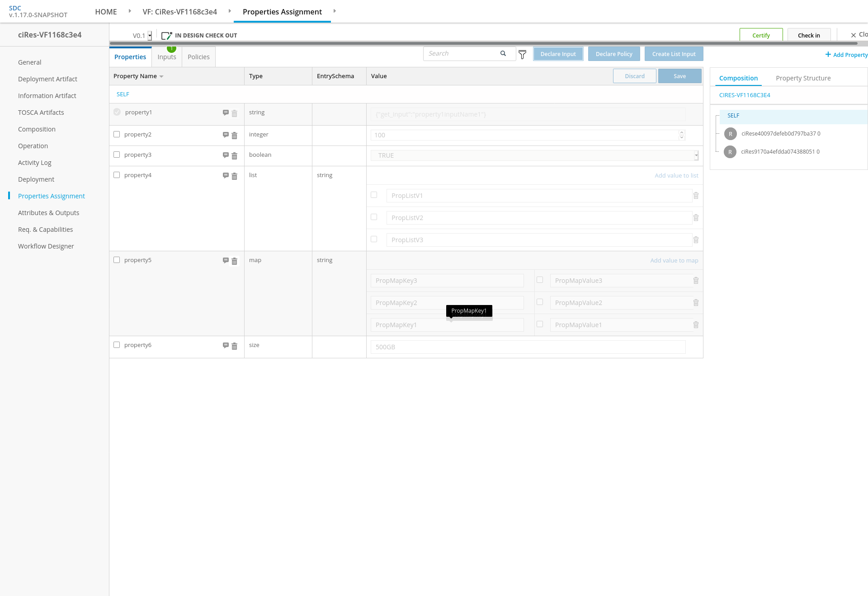The width and height of the screenshot is (868, 596).
Task: Open Workflow Designer in the sidebar
Action: pos(46,246)
